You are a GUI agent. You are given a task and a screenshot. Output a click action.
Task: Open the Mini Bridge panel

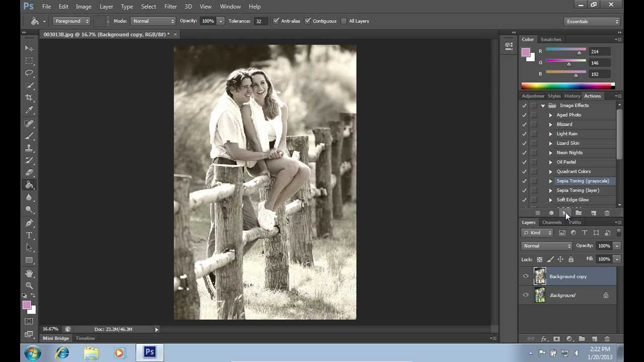click(56, 338)
